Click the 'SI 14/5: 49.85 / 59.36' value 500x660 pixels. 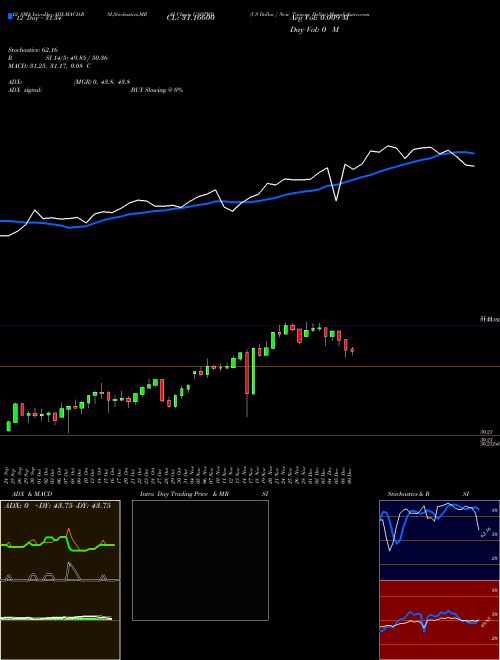[77, 58]
